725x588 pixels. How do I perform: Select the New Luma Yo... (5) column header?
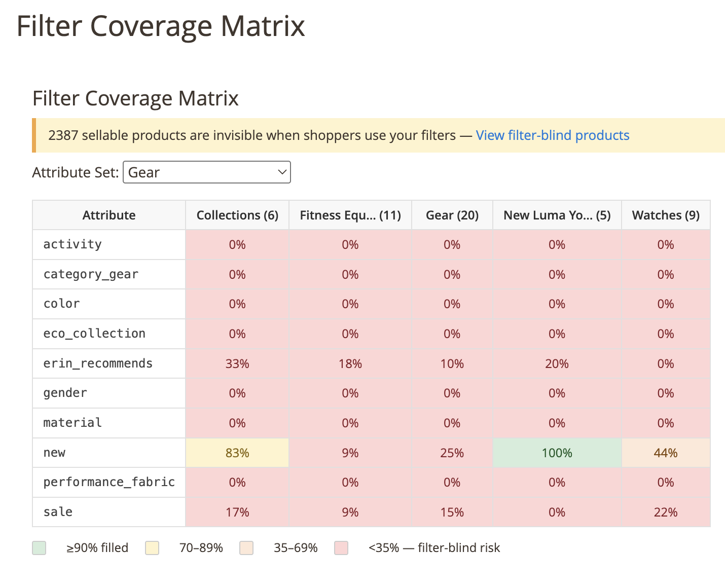556,215
